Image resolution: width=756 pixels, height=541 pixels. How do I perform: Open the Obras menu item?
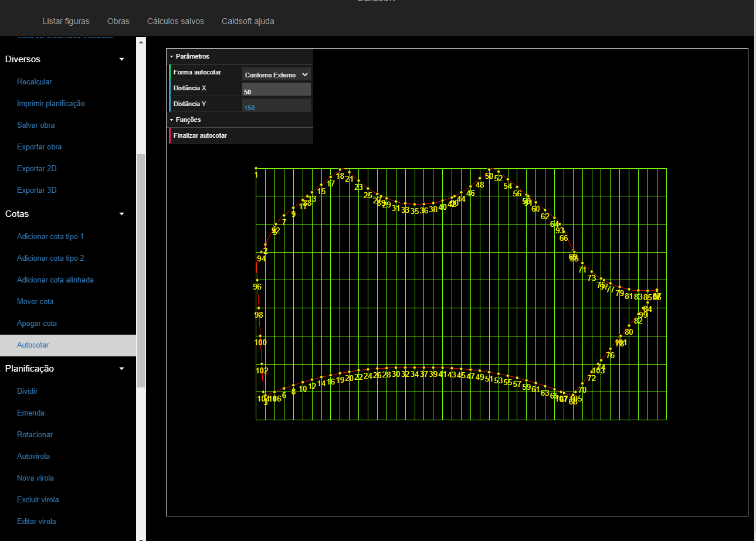point(118,21)
